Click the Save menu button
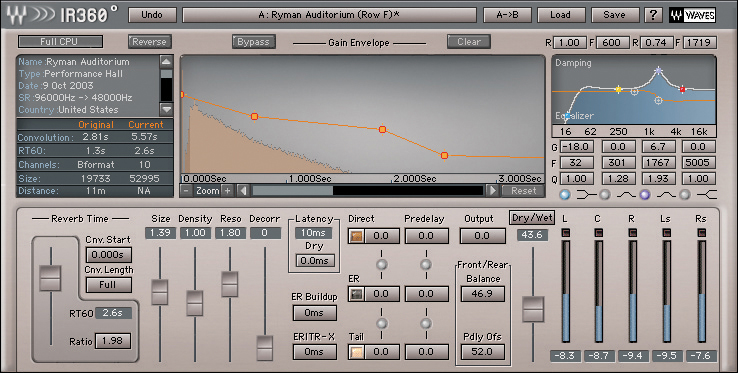This screenshot has height=373, width=738. [x=614, y=15]
